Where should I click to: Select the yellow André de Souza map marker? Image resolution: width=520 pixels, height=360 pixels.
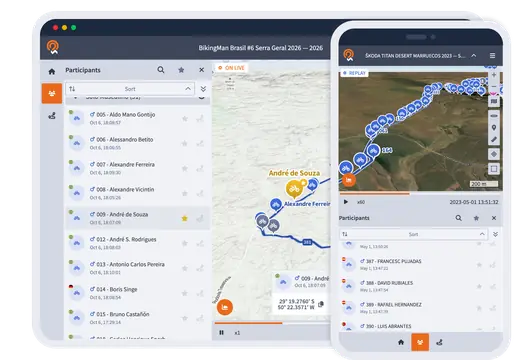click(x=294, y=189)
